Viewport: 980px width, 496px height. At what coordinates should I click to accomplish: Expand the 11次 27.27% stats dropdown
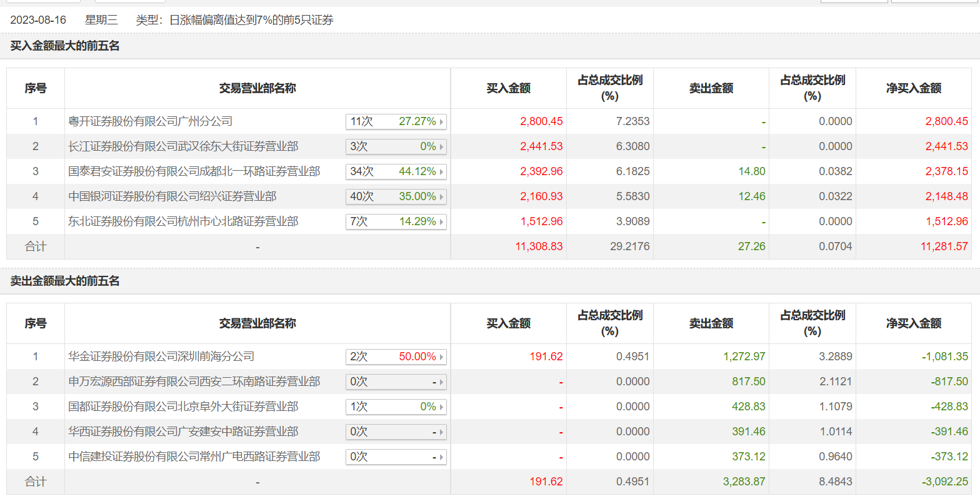coord(396,121)
